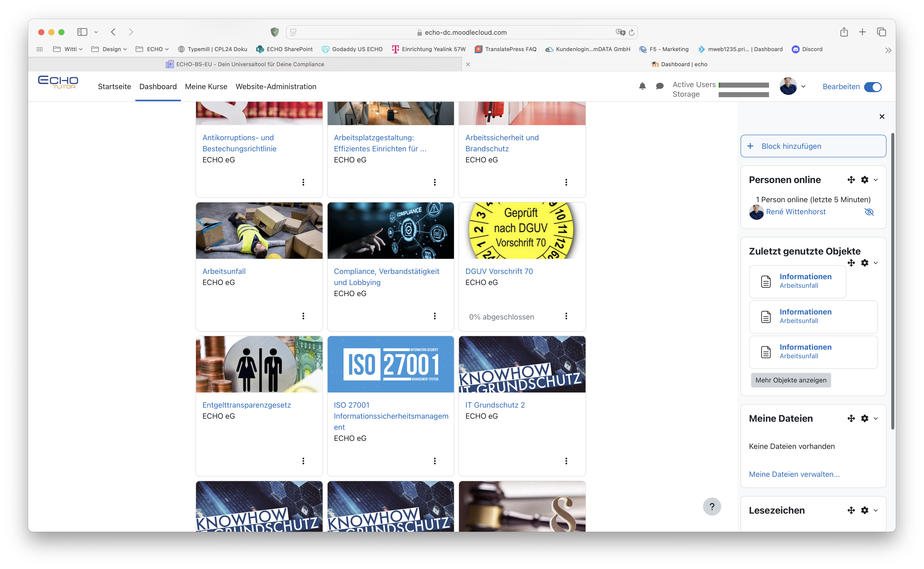The width and height of the screenshot is (924, 569).
Task: Click Safari share icon in toolbar
Action: click(844, 32)
